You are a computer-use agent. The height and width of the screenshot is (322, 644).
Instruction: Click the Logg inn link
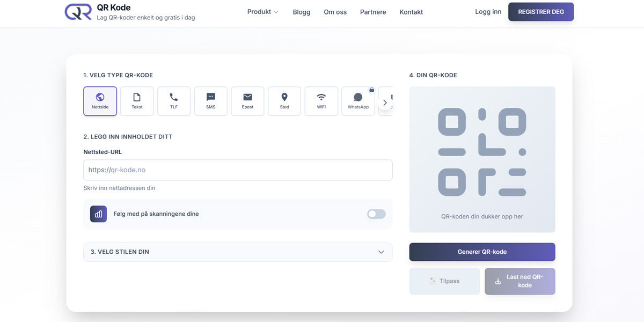[488, 12]
